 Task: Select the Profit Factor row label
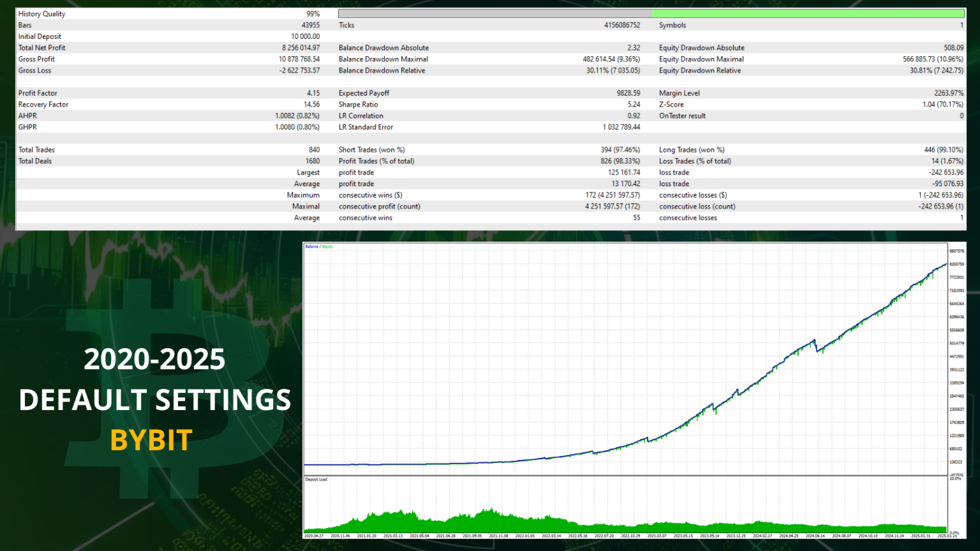click(x=38, y=93)
